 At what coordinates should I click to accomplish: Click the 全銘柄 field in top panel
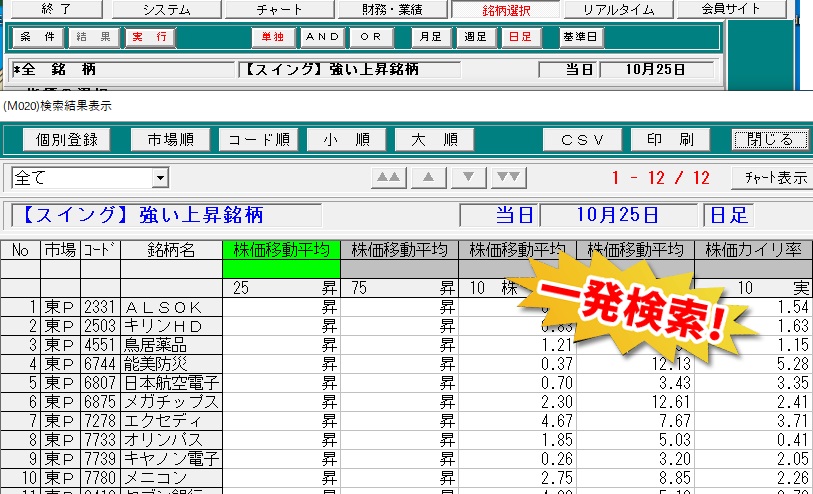pos(123,69)
